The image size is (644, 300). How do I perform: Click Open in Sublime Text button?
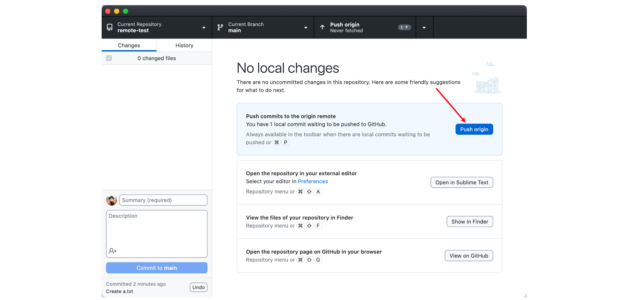point(462,182)
